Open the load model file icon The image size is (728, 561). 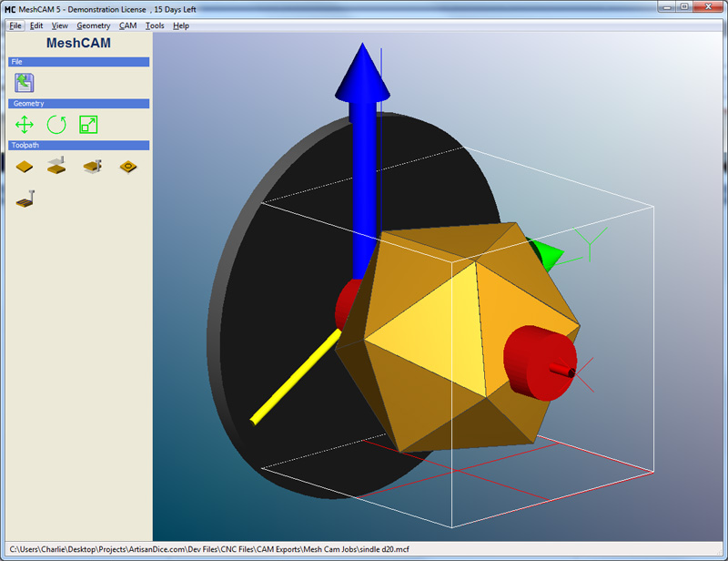25,82
